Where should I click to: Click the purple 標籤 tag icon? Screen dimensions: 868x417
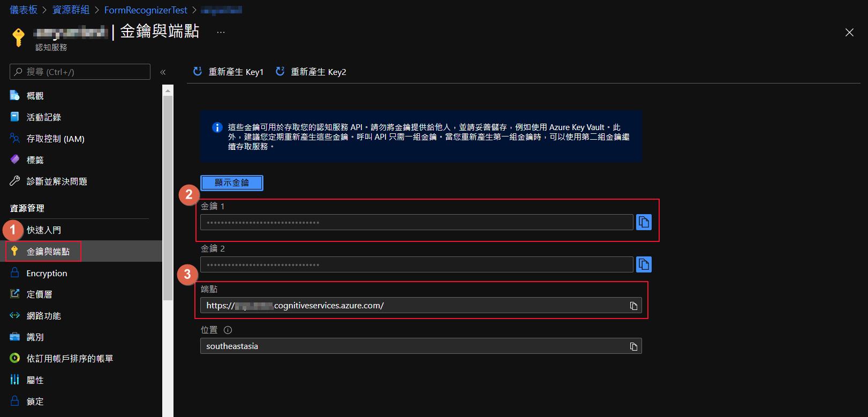pos(15,160)
